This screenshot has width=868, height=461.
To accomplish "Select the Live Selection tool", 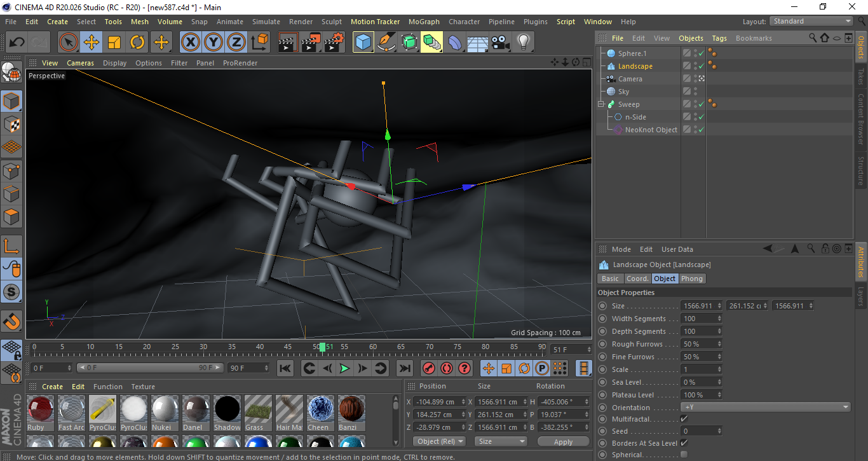I will pyautogui.click(x=69, y=43).
